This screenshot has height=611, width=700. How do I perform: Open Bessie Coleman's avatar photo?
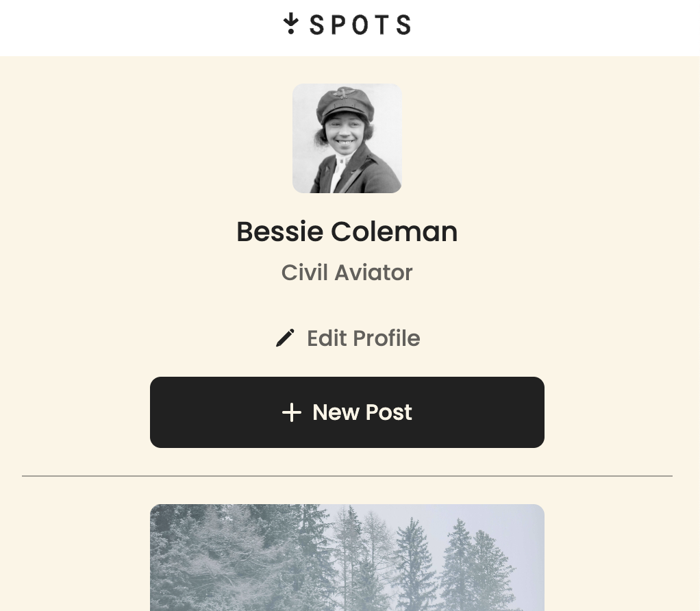point(347,138)
